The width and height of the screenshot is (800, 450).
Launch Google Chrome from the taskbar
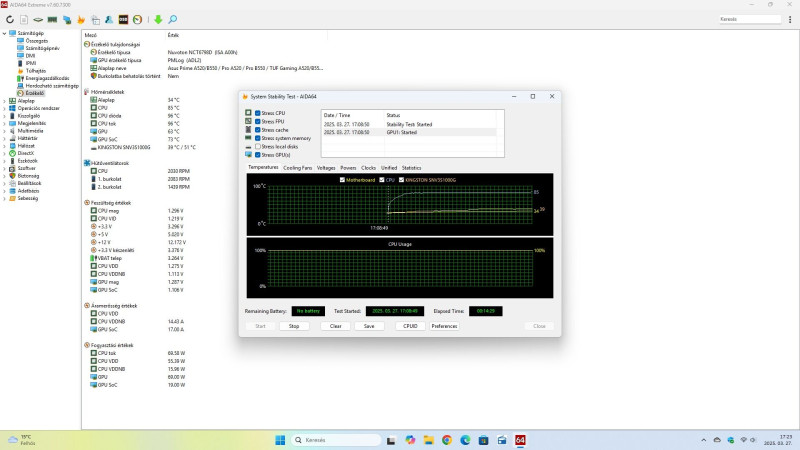click(x=447, y=440)
